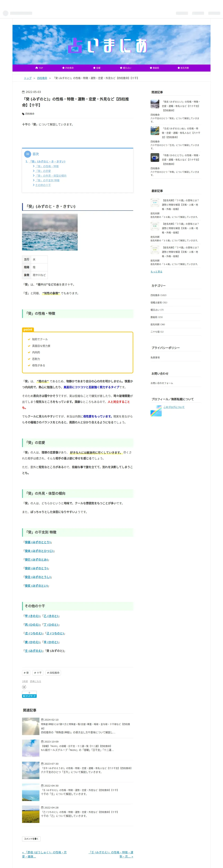Open the お問い合わせフォーム link
The width and height of the screenshot is (223, 868).
(162, 384)
